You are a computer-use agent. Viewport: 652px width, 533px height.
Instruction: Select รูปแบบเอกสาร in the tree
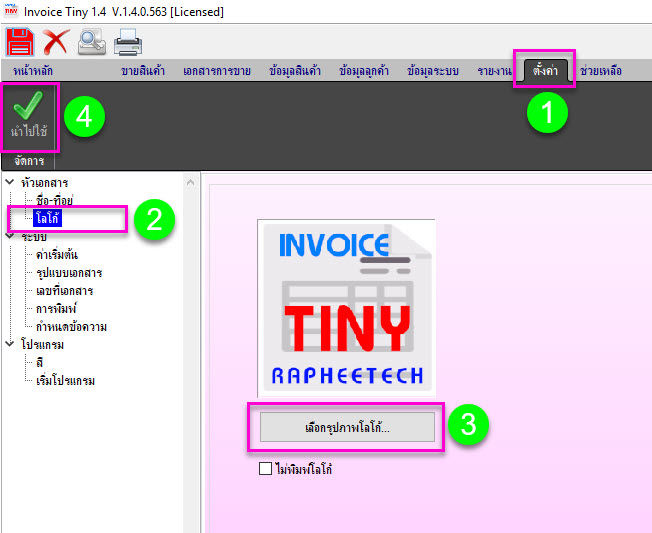pyautogui.click(x=69, y=273)
